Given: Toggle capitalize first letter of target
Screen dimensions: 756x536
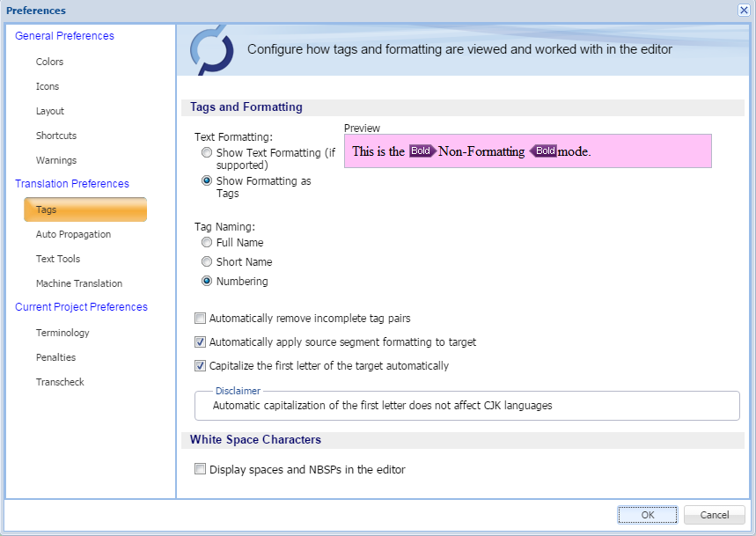Looking at the screenshot, I should [x=200, y=365].
